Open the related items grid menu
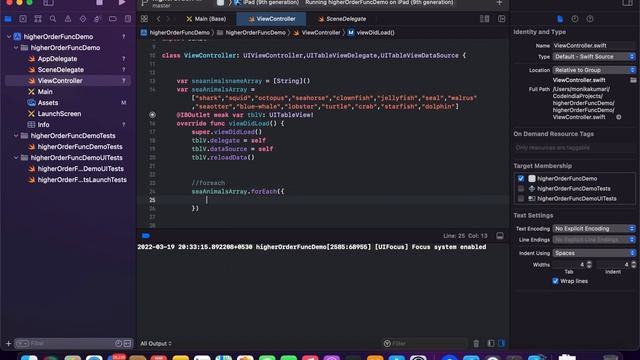The height and width of the screenshot is (360, 640). point(144,19)
